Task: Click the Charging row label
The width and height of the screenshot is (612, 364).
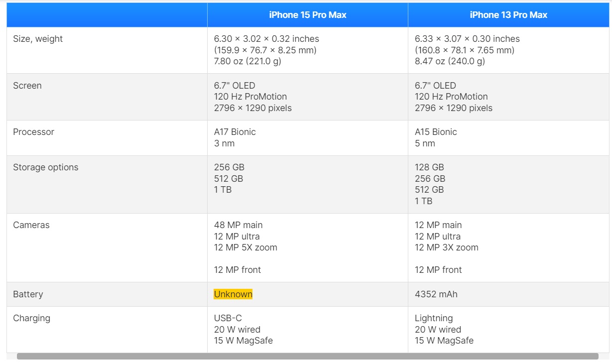Action: pyautogui.click(x=31, y=318)
